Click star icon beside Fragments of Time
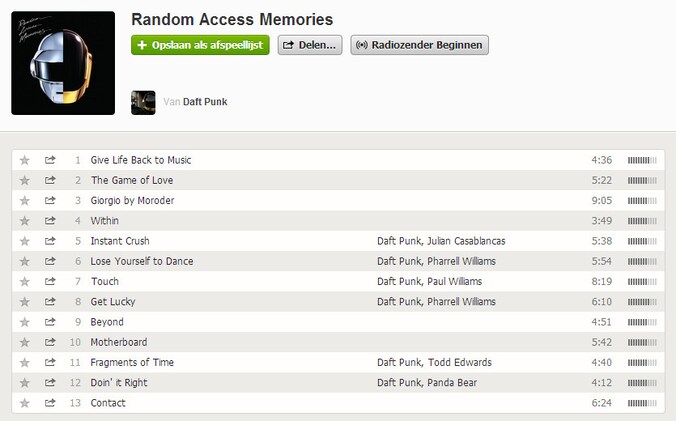The height and width of the screenshot is (421, 676). [25, 363]
